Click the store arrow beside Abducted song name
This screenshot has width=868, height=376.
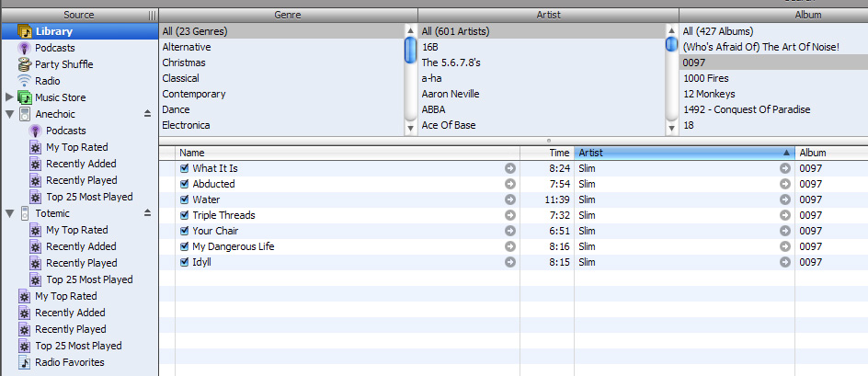[x=509, y=184]
